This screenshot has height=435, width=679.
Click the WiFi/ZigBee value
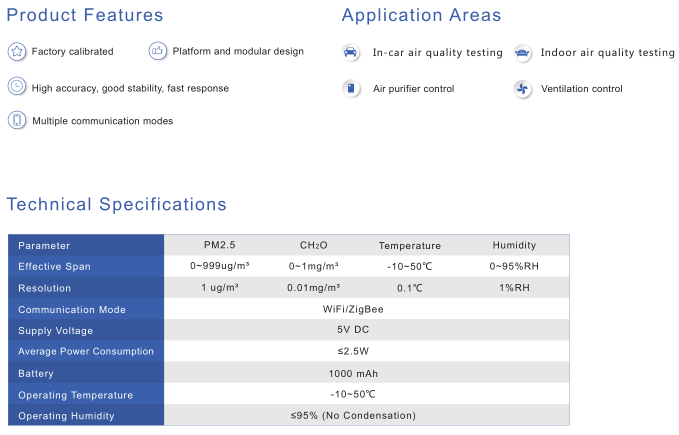pos(353,309)
